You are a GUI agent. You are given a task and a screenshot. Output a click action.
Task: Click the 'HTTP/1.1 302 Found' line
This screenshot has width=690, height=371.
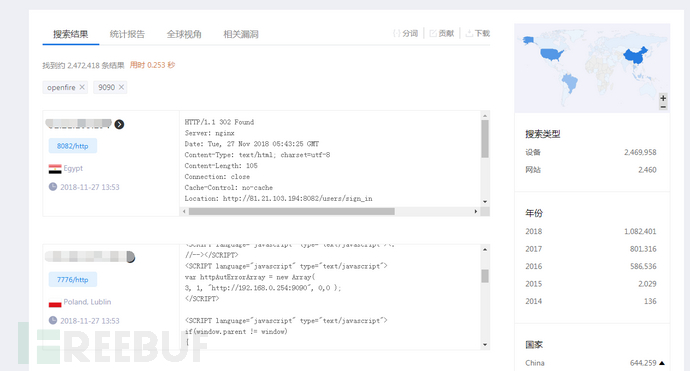coord(219,122)
